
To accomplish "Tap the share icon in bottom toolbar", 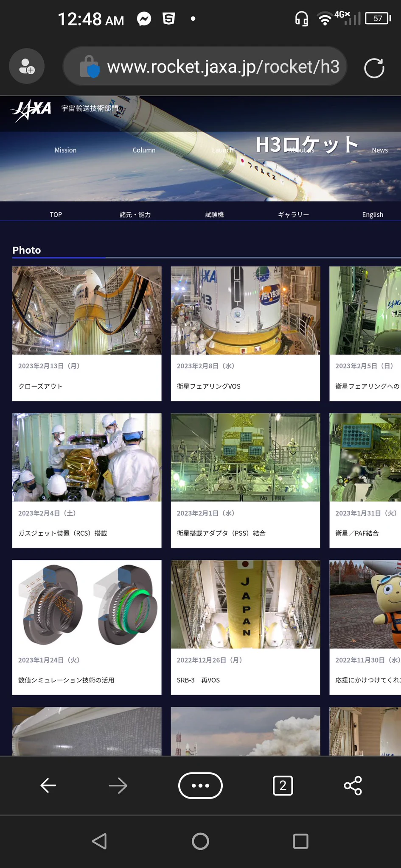I will coord(353,785).
